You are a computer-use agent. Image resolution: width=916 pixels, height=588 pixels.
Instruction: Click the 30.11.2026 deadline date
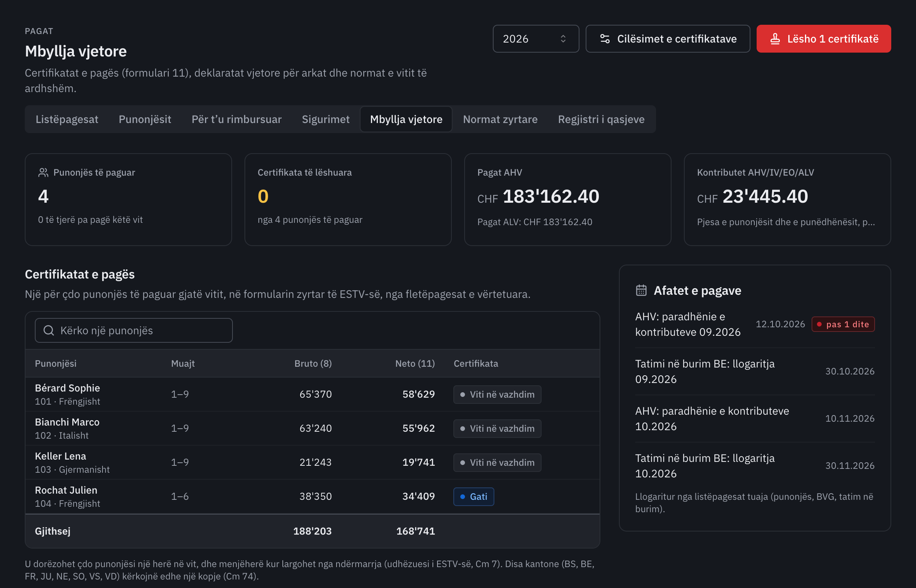pos(850,466)
